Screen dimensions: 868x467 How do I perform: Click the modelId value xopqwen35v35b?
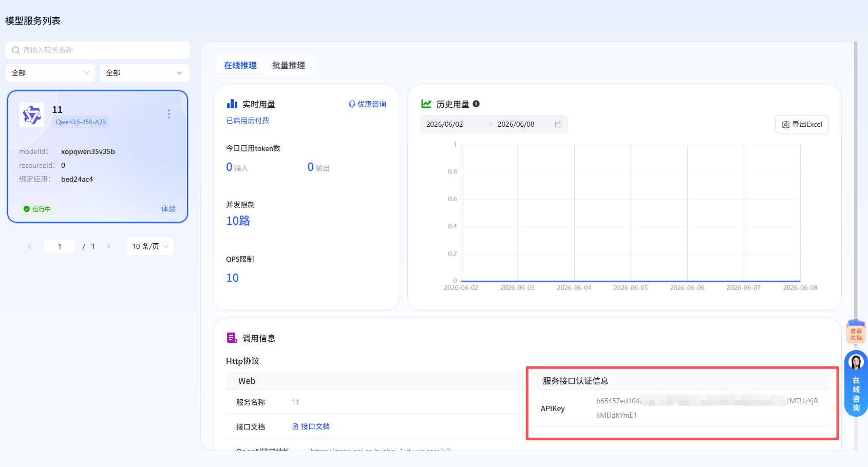coord(88,151)
